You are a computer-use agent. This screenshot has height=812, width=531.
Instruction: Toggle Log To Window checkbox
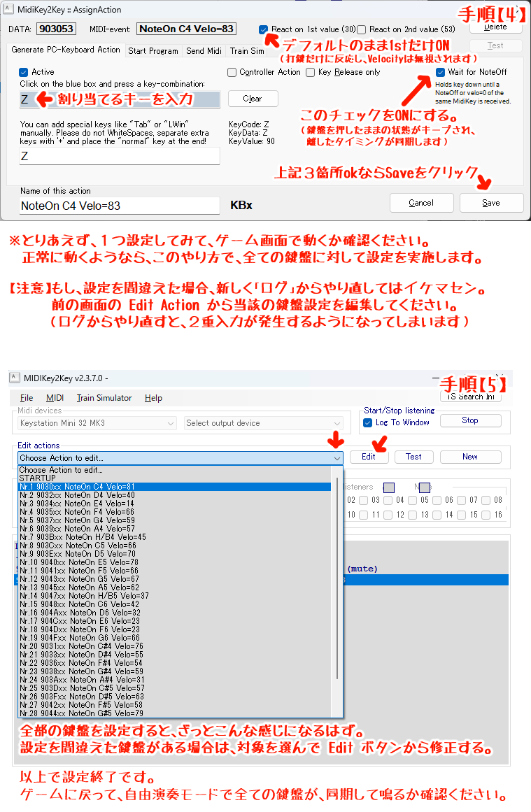click(x=368, y=422)
